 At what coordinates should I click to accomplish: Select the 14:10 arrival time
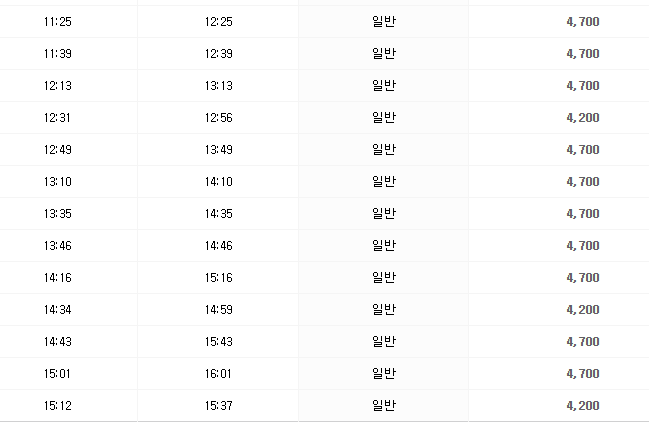[217, 181]
